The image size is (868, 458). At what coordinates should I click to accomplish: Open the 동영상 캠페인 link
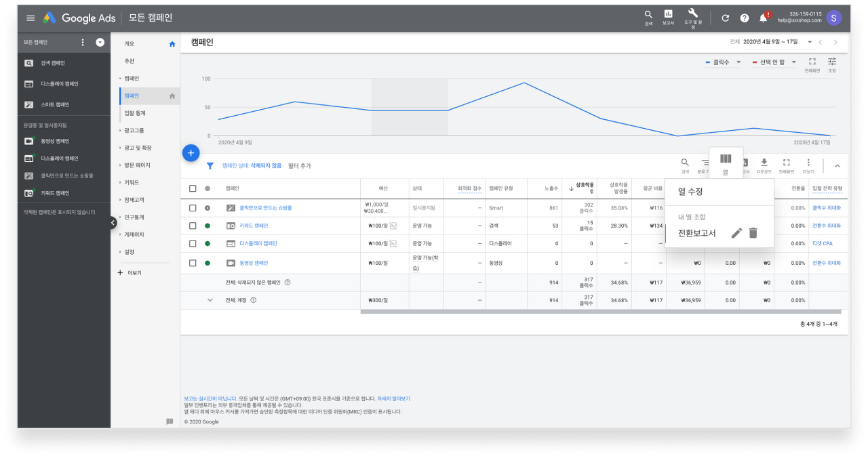click(254, 263)
